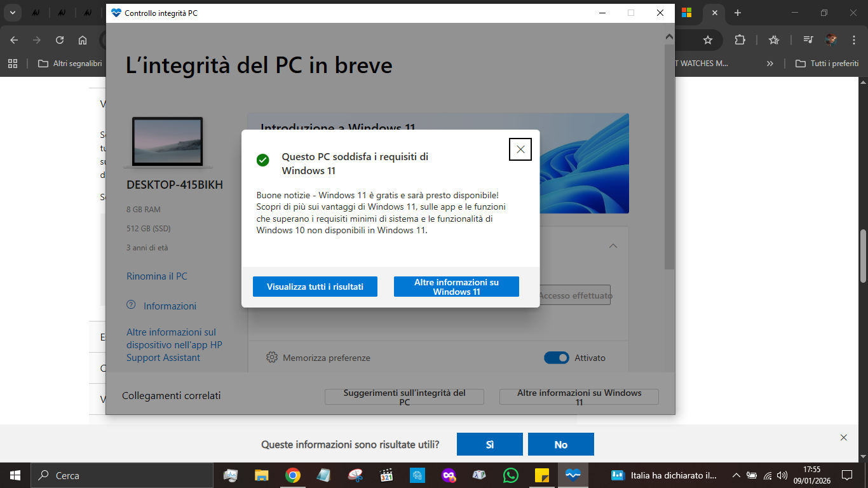Screen dimensions: 868x488
Task: Open Informazioni link with question icon
Action: click(x=161, y=306)
